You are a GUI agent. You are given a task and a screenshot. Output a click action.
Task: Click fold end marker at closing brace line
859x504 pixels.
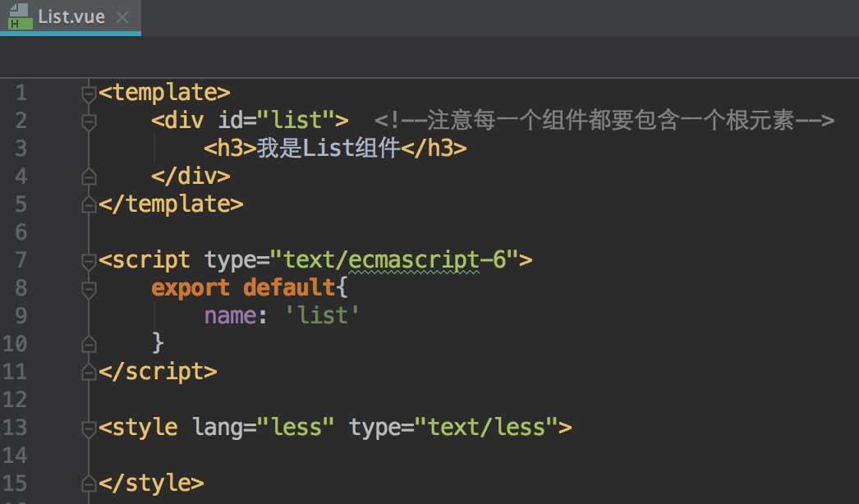coord(89,344)
